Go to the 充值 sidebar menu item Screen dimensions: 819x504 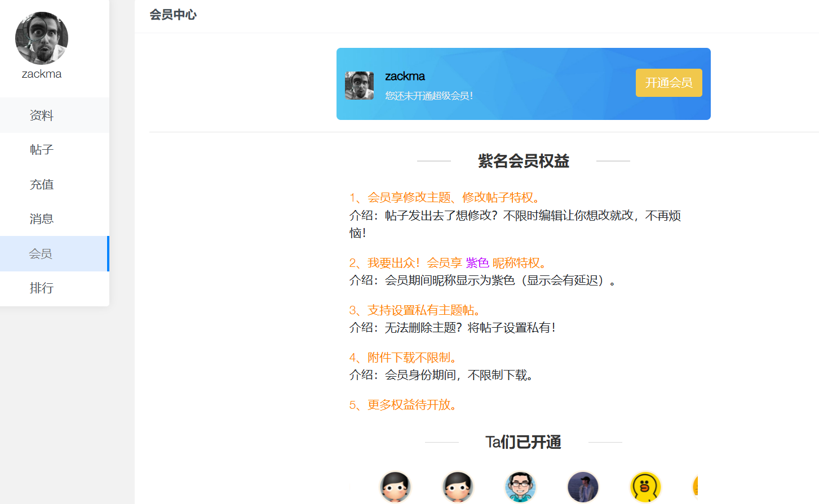point(55,185)
